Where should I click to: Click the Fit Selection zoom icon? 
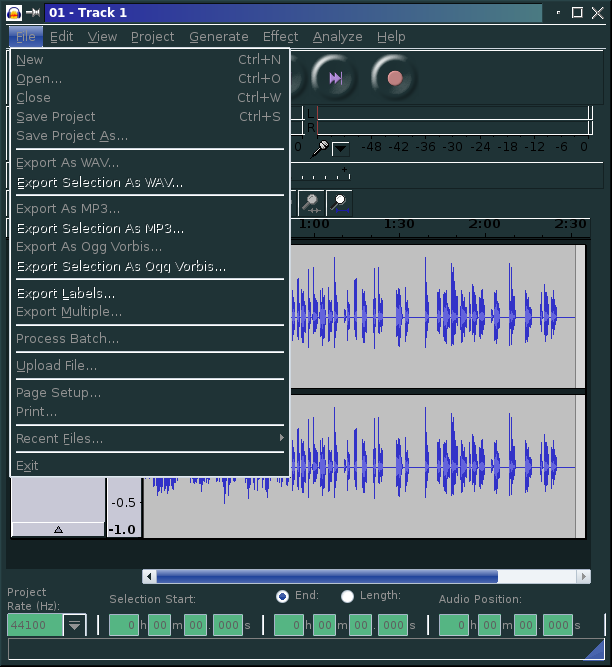313,203
